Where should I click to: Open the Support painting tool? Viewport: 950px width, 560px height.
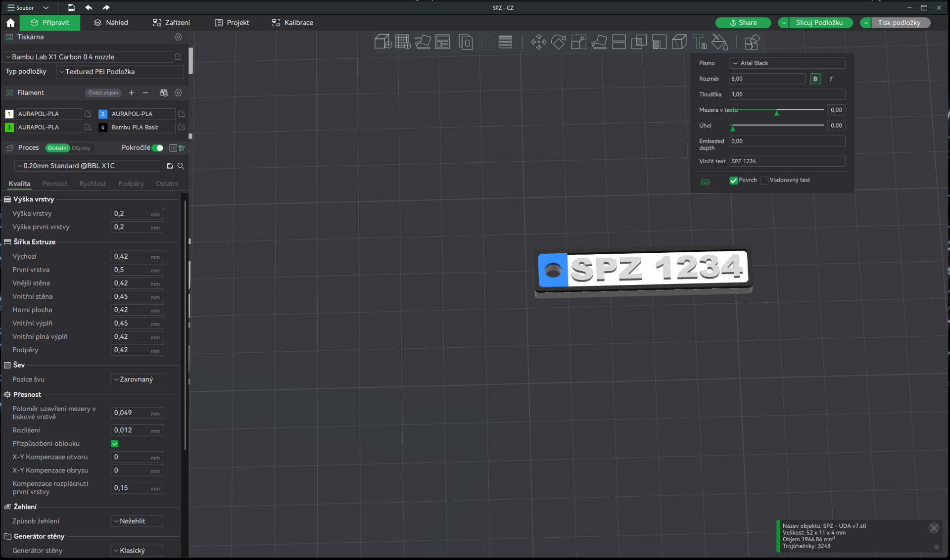[x=659, y=42]
